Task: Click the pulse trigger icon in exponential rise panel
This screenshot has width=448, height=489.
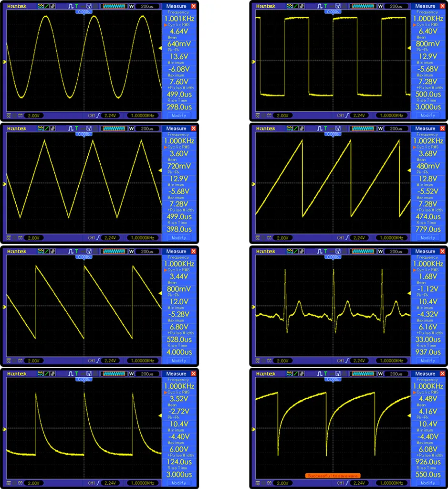Action: 319,373
